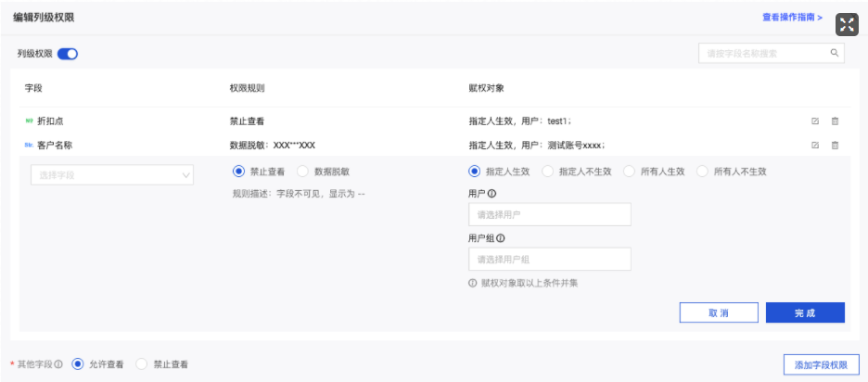Image resolution: width=868 pixels, height=382 pixels.
Task: Click the 完成 button
Action: 805,312
